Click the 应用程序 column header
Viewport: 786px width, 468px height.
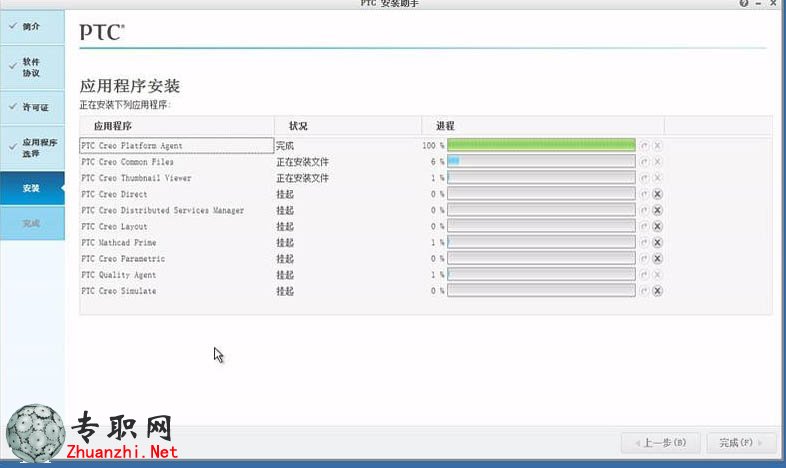177,126
